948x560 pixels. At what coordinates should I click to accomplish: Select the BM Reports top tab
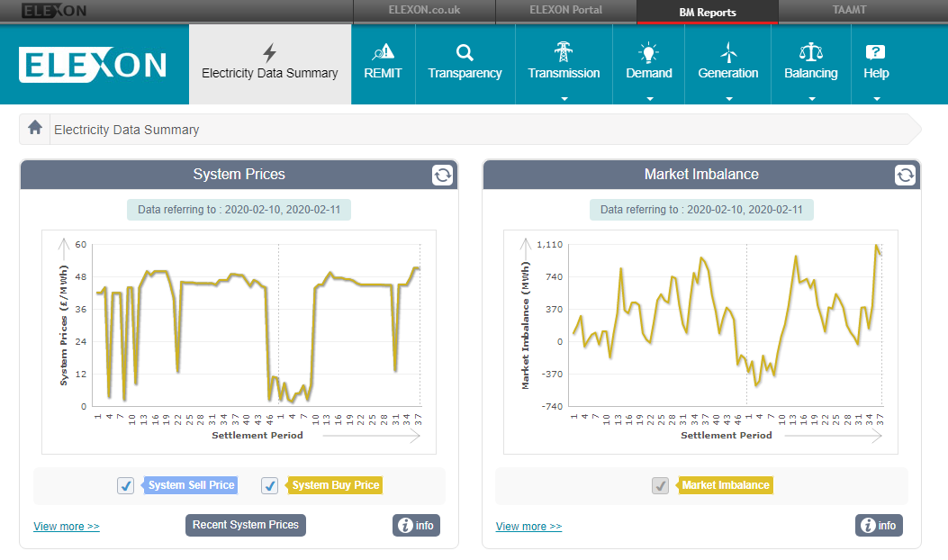tap(708, 12)
